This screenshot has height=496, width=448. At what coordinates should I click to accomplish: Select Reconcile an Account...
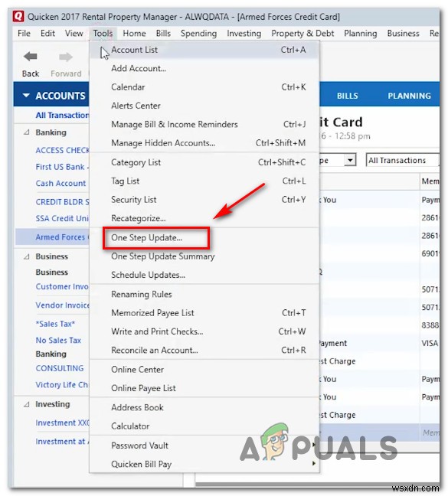(204, 350)
